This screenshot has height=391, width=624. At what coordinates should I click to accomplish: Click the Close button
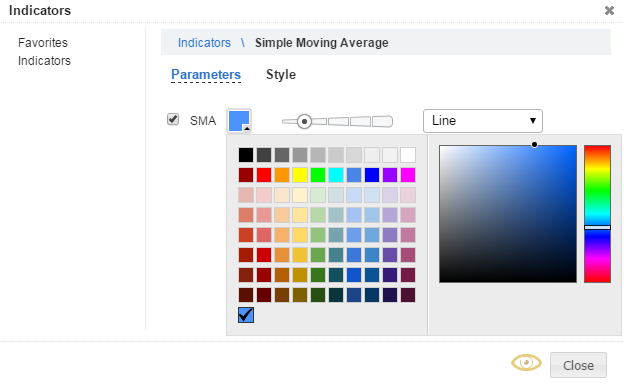coord(578,365)
